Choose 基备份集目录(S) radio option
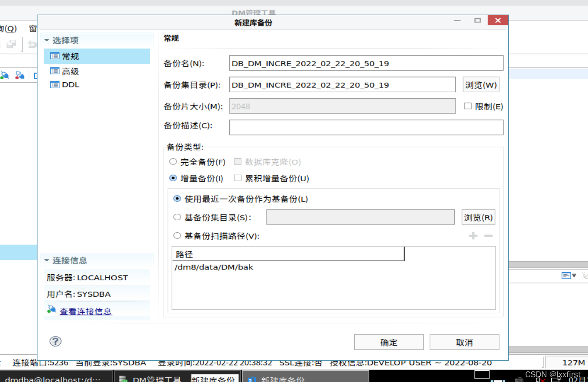Screen dimensions: 588x382 tap(177, 217)
